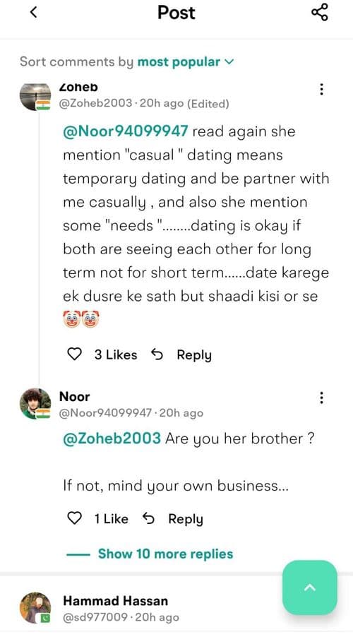Click the chevron next to most popular

click(229, 62)
